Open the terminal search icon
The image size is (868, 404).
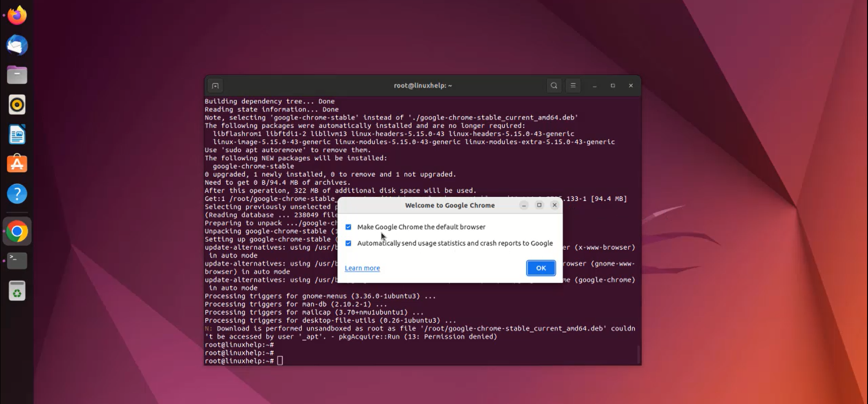pos(554,86)
